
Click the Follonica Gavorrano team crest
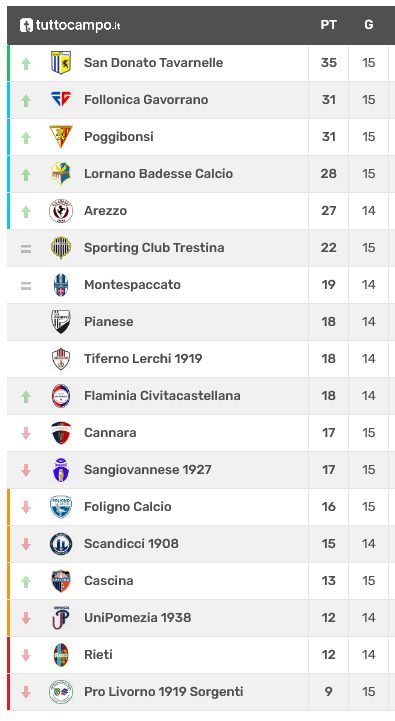click(61, 99)
